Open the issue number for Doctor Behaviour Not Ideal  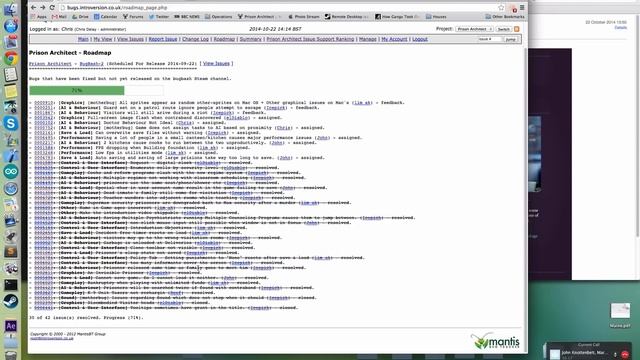(x=44, y=123)
